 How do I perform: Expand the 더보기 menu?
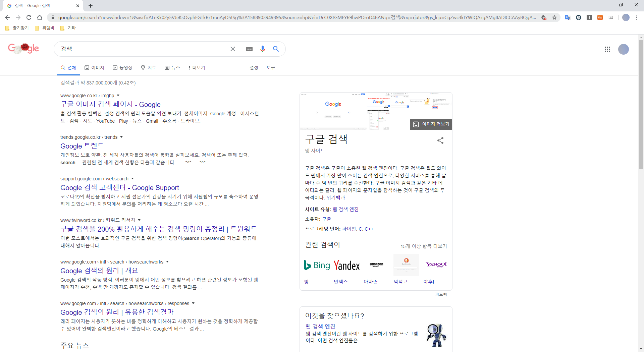pyautogui.click(x=197, y=68)
